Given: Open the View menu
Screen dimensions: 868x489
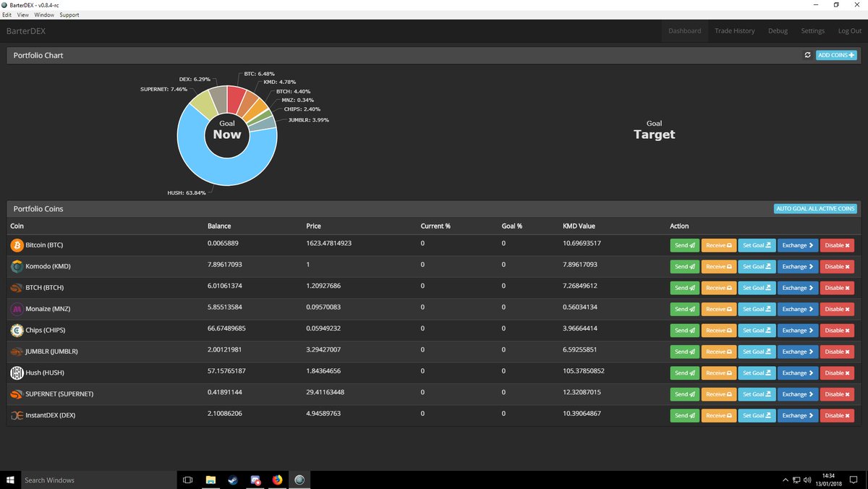Looking at the screenshot, I should 23,14.
